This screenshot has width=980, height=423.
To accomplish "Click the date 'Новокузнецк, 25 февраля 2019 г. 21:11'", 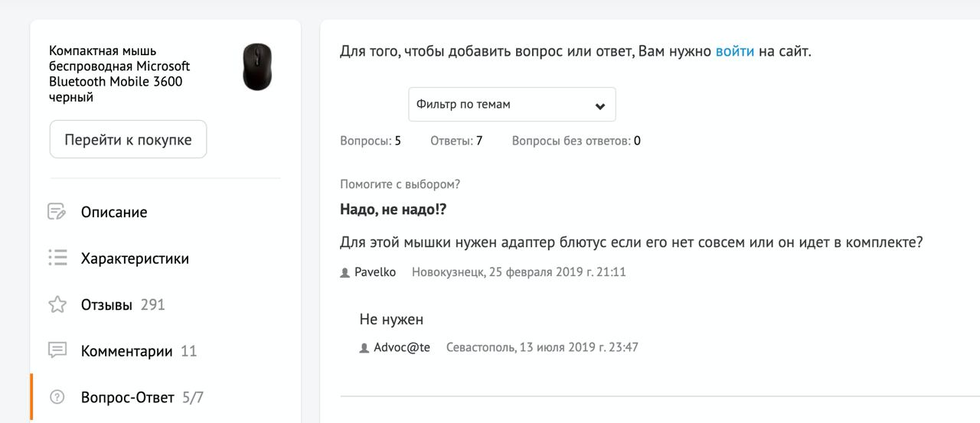I will tap(519, 272).
